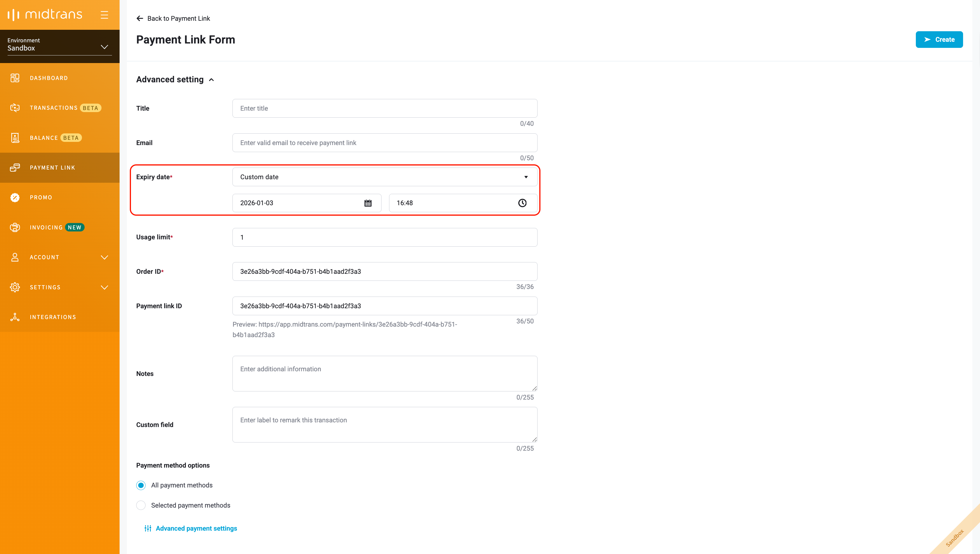This screenshot has width=980, height=554.
Task: Open the Expiry date Custom date dropdown
Action: (x=384, y=177)
